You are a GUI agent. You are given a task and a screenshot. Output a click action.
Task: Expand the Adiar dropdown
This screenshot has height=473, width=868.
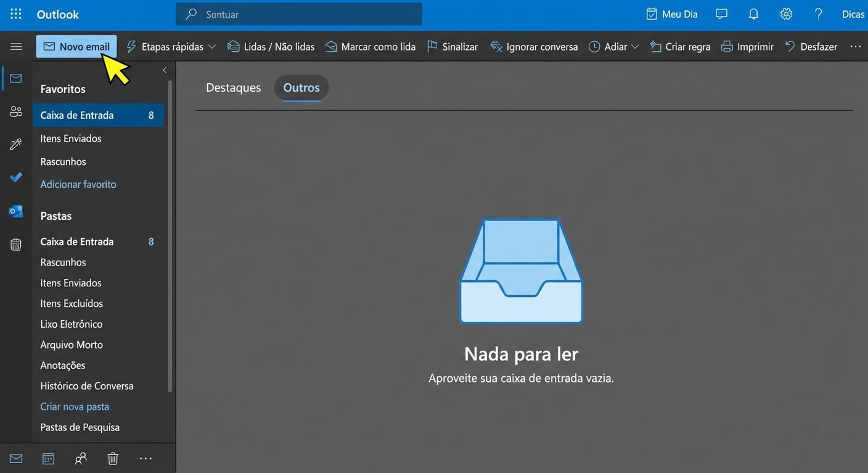634,46
